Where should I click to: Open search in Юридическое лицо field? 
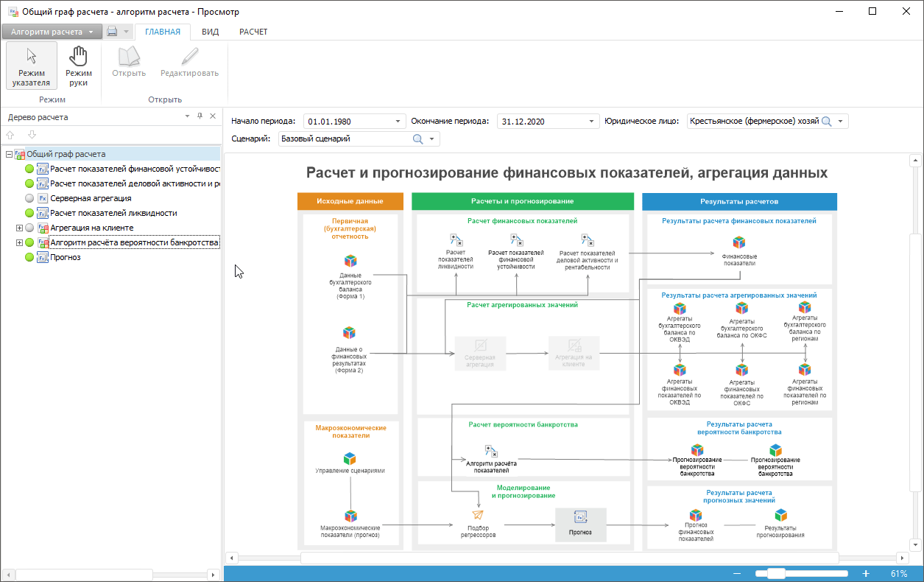[x=826, y=121]
